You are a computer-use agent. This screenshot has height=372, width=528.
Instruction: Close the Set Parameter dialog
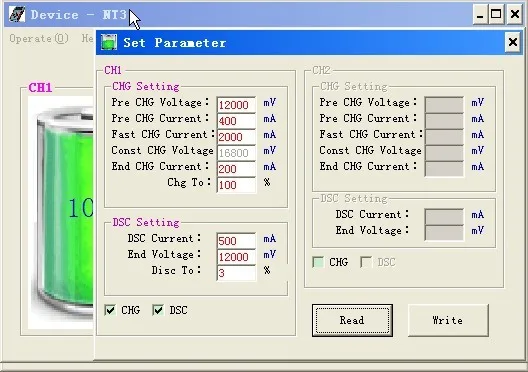click(x=513, y=42)
